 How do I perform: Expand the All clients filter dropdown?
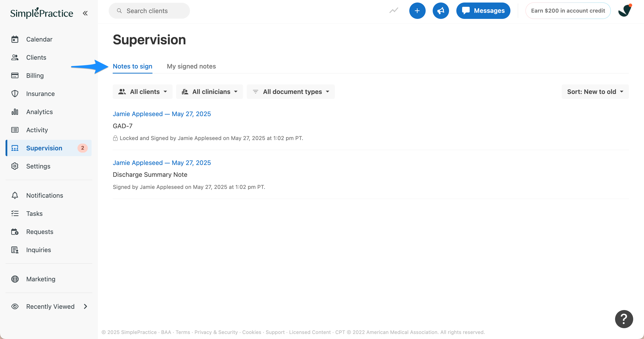click(143, 92)
